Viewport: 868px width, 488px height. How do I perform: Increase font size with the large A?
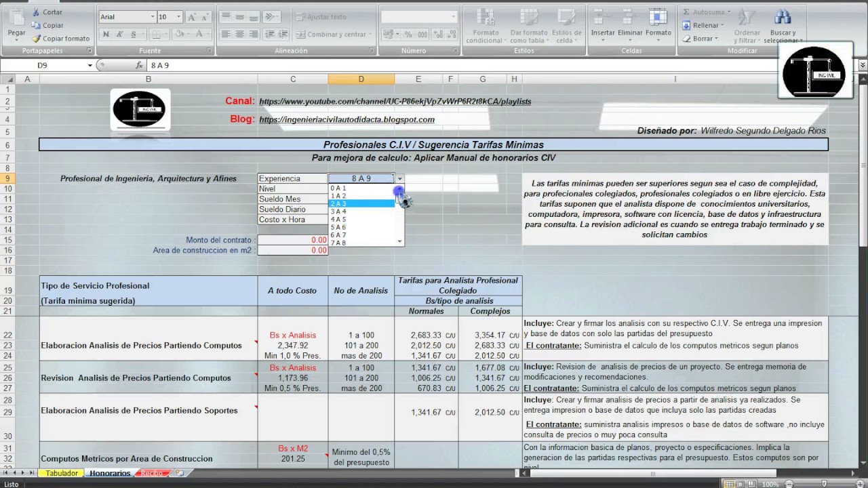[191, 17]
